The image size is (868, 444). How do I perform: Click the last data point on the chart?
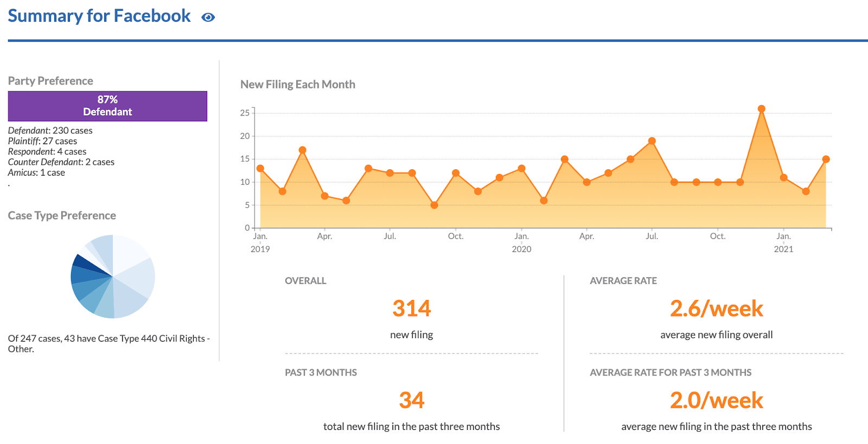(826, 159)
